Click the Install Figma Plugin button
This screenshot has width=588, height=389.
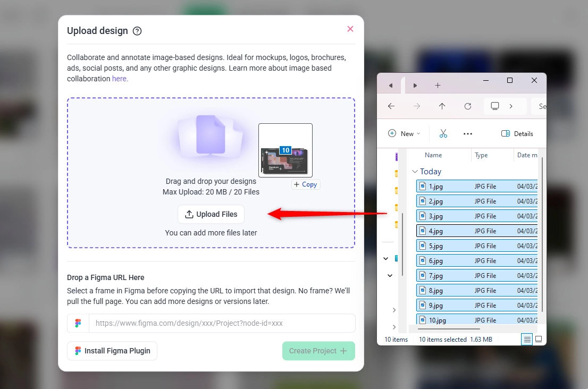(x=112, y=351)
